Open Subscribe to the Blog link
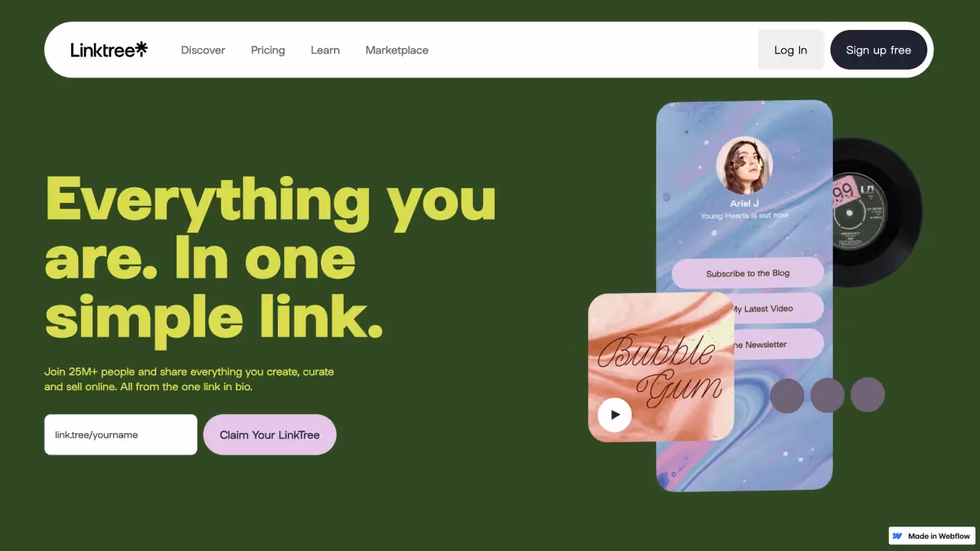 [x=748, y=273]
